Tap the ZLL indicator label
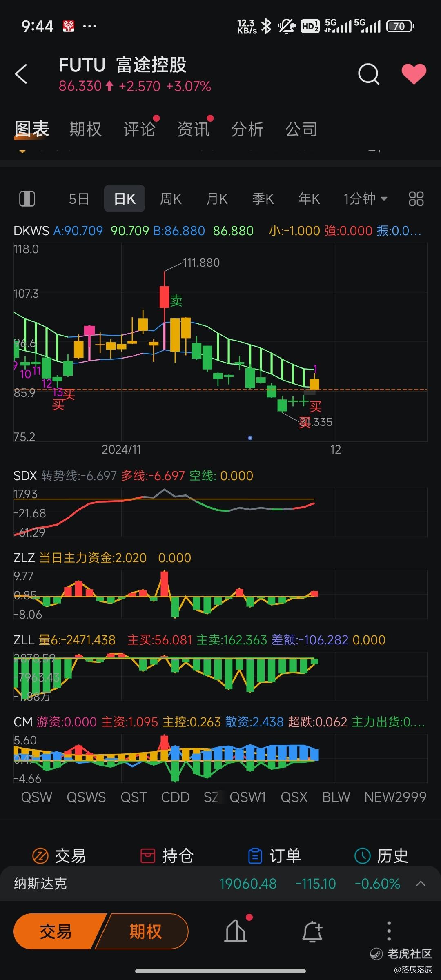Image resolution: width=441 pixels, height=980 pixels. click(x=24, y=640)
